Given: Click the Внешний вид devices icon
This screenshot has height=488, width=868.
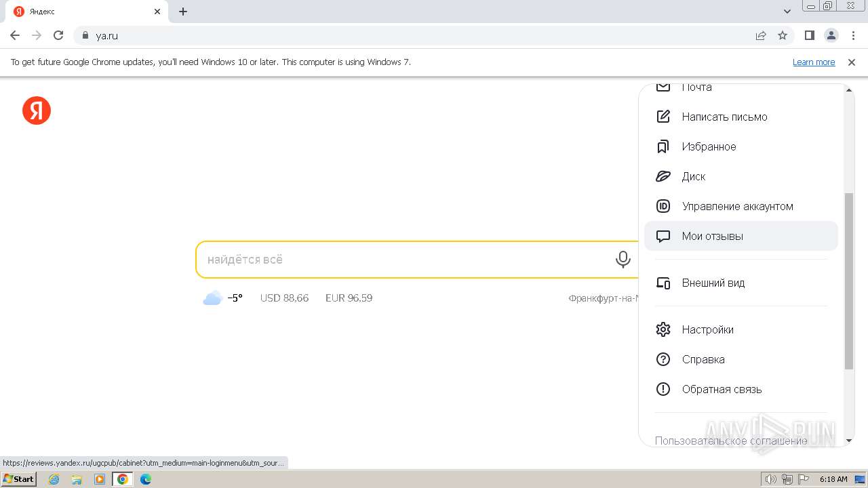Looking at the screenshot, I should [x=663, y=283].
